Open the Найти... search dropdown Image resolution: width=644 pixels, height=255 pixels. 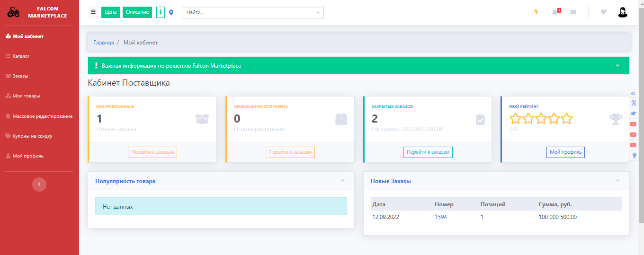tap(252, 12)
